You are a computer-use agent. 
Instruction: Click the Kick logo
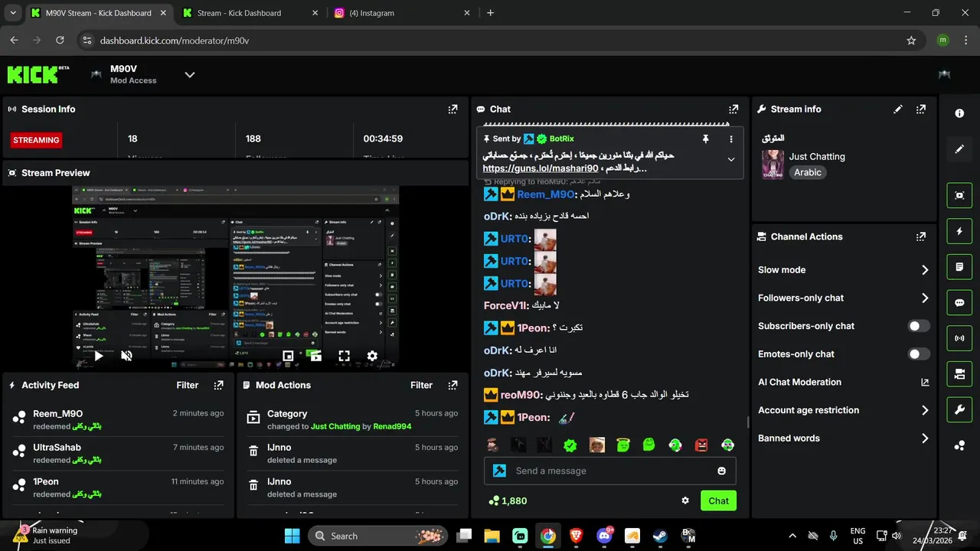(38, 74)
